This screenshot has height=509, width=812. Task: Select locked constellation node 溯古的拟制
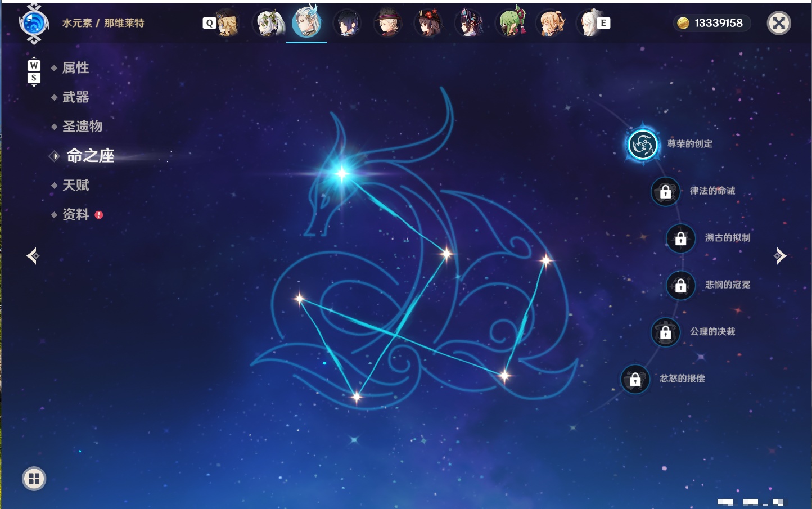(680, 238)
